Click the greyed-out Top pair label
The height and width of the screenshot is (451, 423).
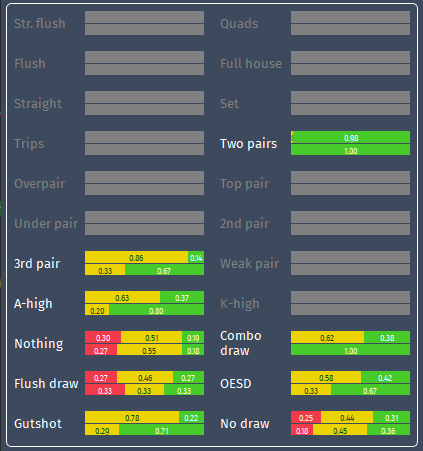244,183
